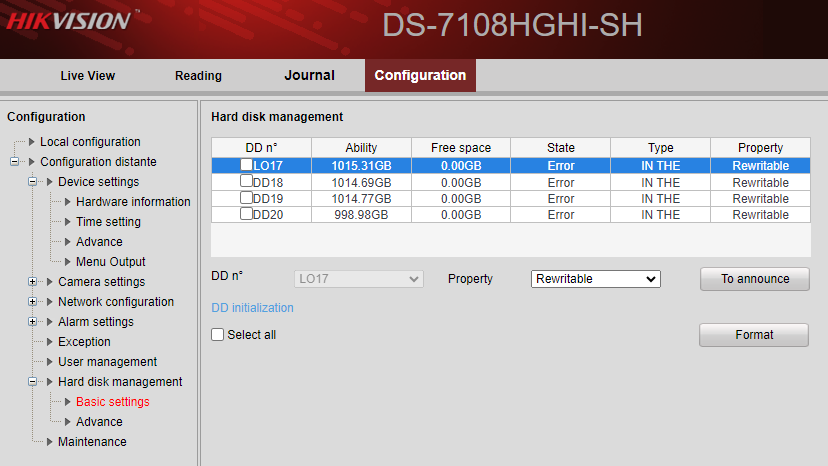Click the To announce button
Viewport: 828px width, 466px height.
(x=755, y=279)
